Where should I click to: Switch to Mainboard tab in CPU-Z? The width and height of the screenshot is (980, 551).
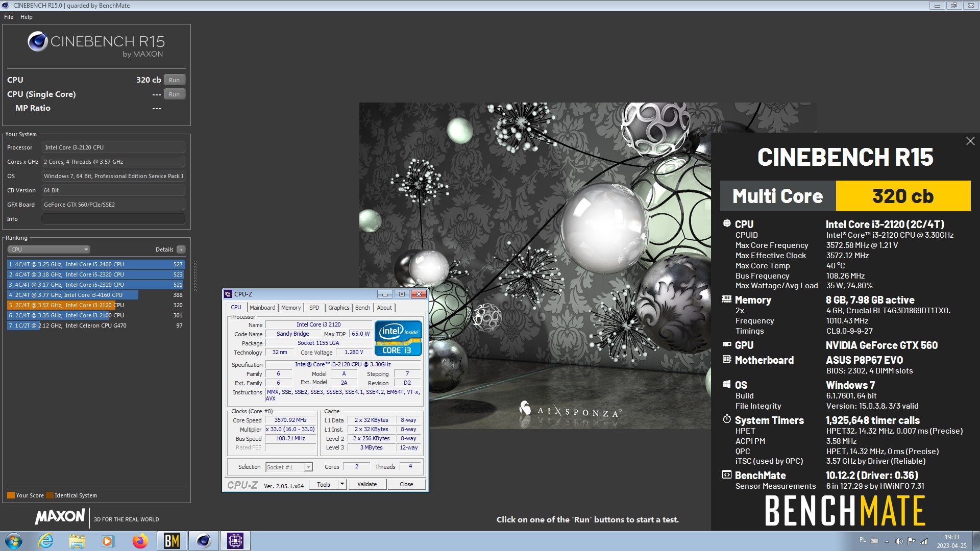click(x=262, y=308)
